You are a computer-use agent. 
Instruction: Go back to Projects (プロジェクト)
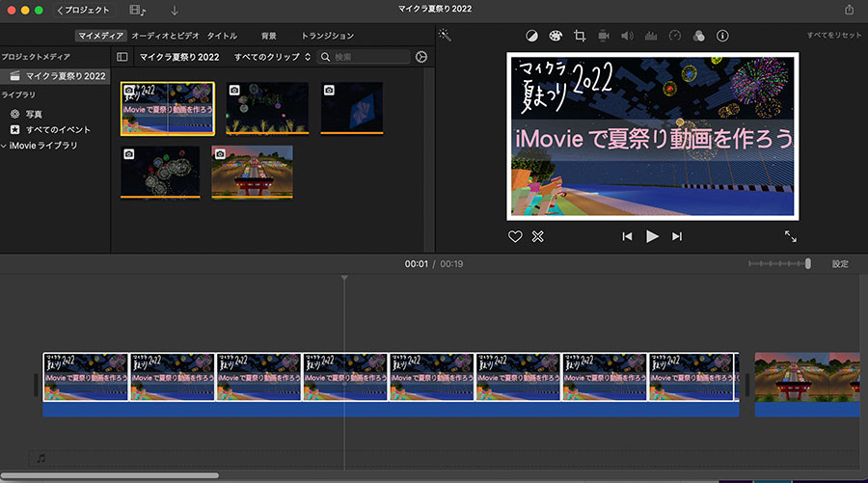point(84,10)
